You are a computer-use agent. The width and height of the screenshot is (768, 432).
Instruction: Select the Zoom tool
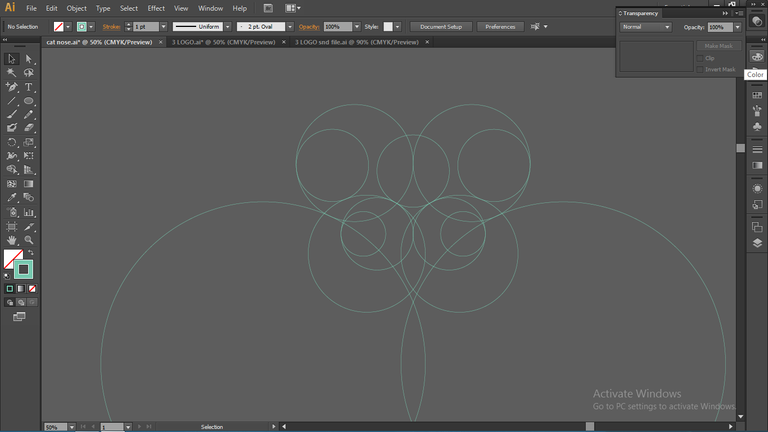[x=28, y=240]
